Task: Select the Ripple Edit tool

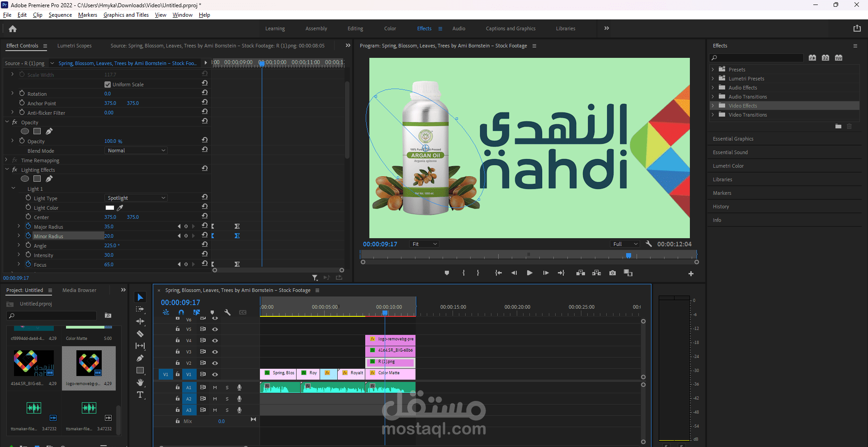Action: 140,321
